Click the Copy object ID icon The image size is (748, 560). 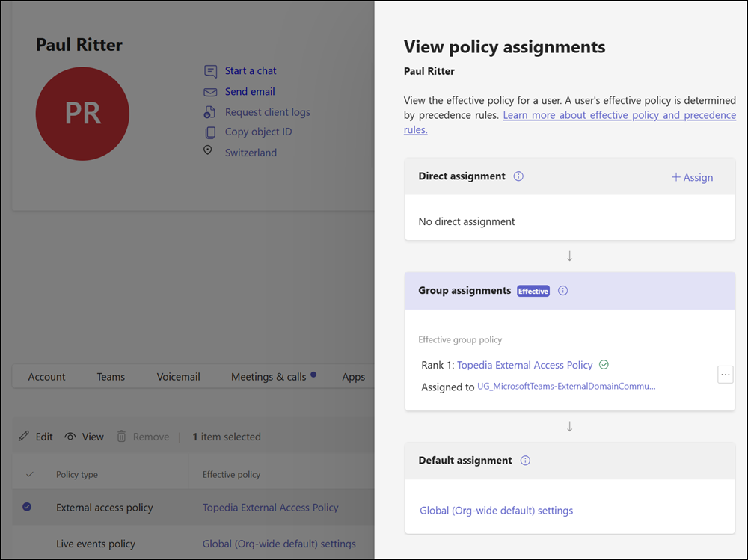(210, 132)
